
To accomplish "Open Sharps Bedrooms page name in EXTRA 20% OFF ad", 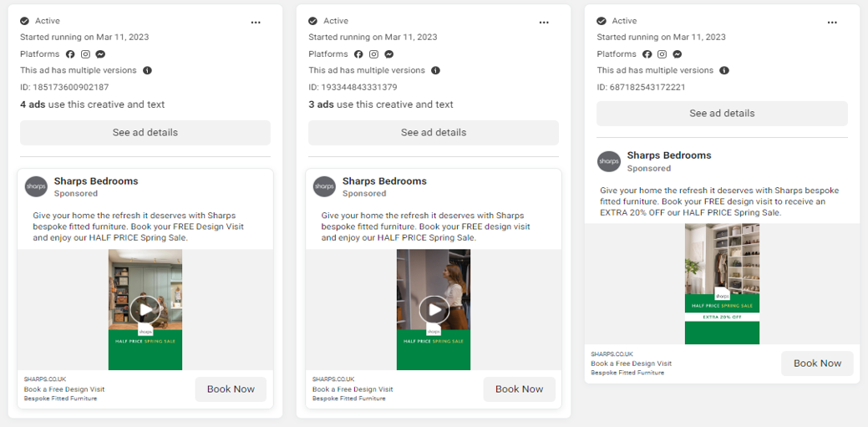I will [669, 155].
